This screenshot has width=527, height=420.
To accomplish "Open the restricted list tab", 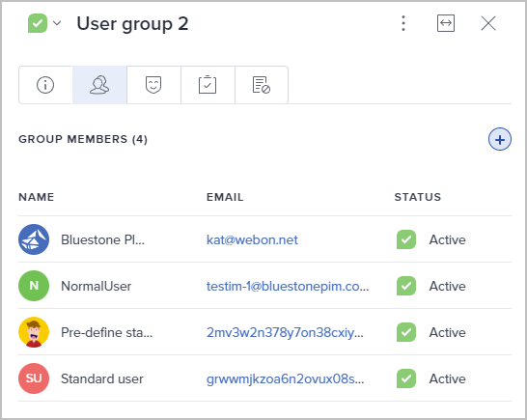I will (262, 85).
